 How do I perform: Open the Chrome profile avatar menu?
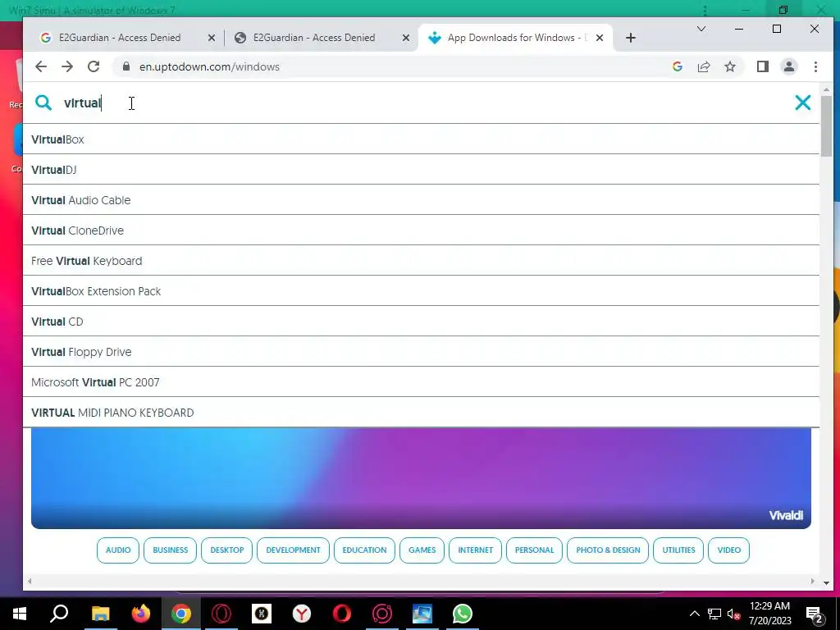click(789, 66)
